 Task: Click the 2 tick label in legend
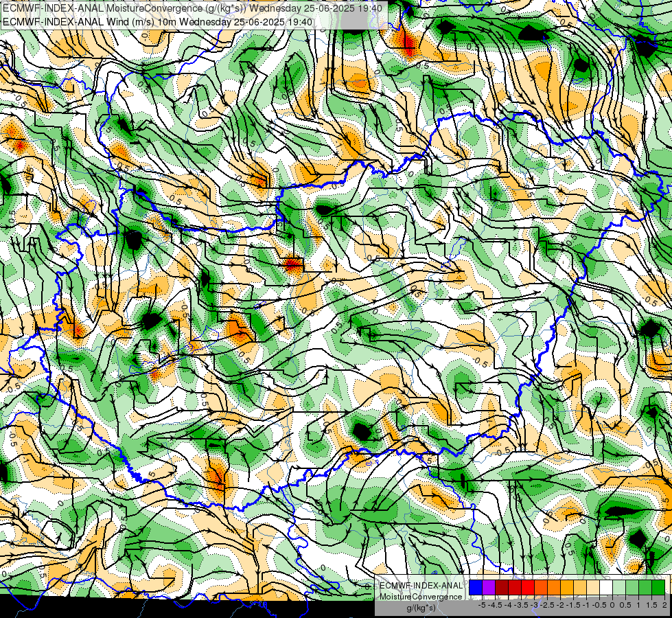click(x=664, y=605)
